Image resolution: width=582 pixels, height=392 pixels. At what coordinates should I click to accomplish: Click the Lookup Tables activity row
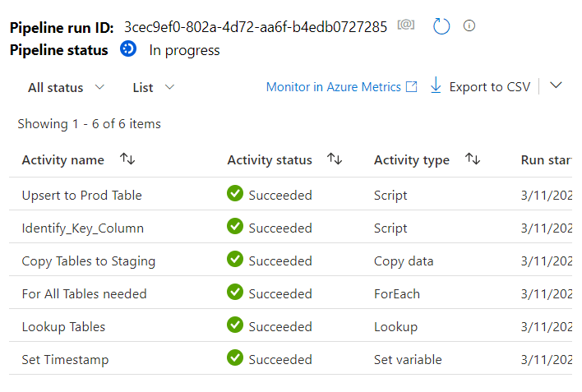point(63,326)
